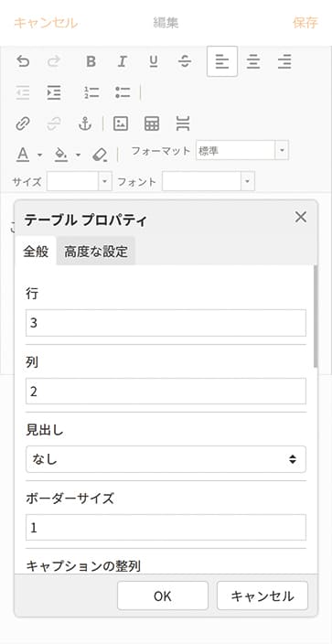Insert a numbered list

[91, 92]
